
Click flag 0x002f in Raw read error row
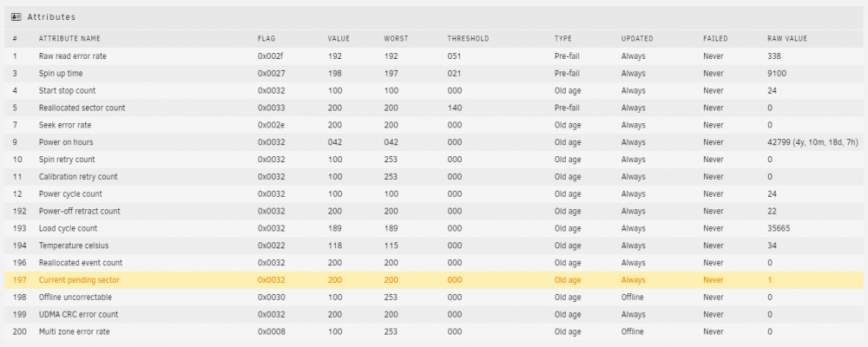(271, 56)
